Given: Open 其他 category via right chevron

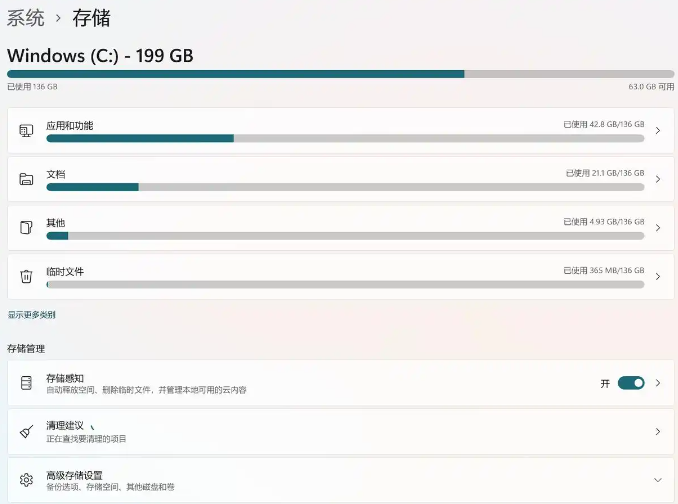Looking at the screenshot, I should tap(658, 228).
